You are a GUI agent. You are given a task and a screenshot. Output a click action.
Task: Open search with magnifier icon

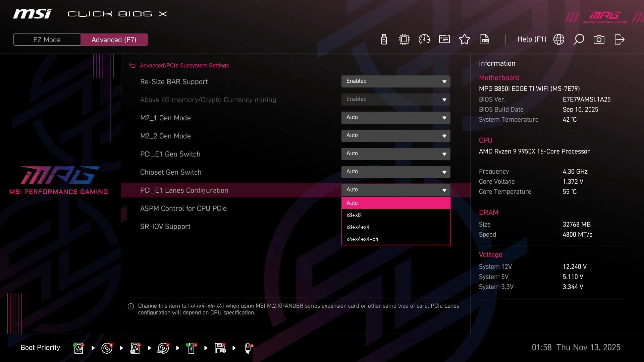(579, 40)
